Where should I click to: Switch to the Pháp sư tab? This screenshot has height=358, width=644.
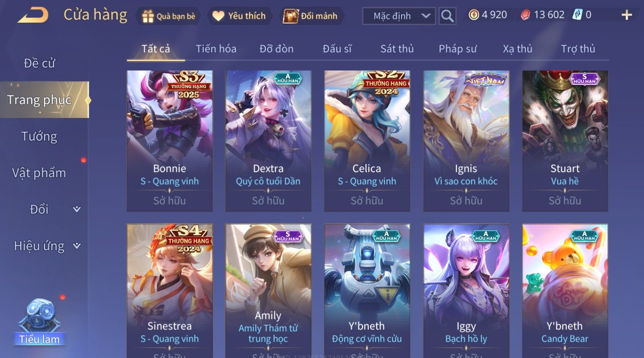(x=458, y=49)
